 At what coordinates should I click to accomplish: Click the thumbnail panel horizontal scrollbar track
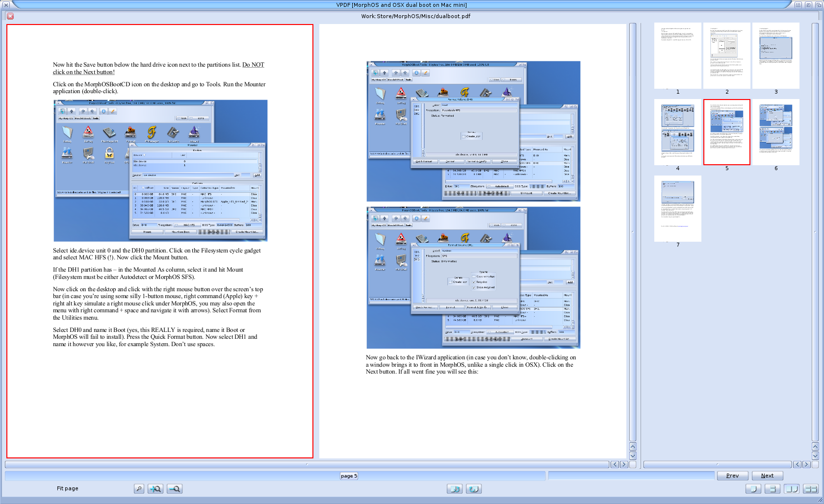[718, 464]
